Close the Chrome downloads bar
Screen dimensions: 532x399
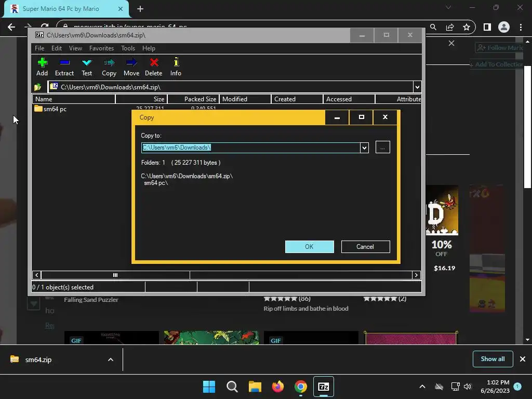click(x=523, y=359)
